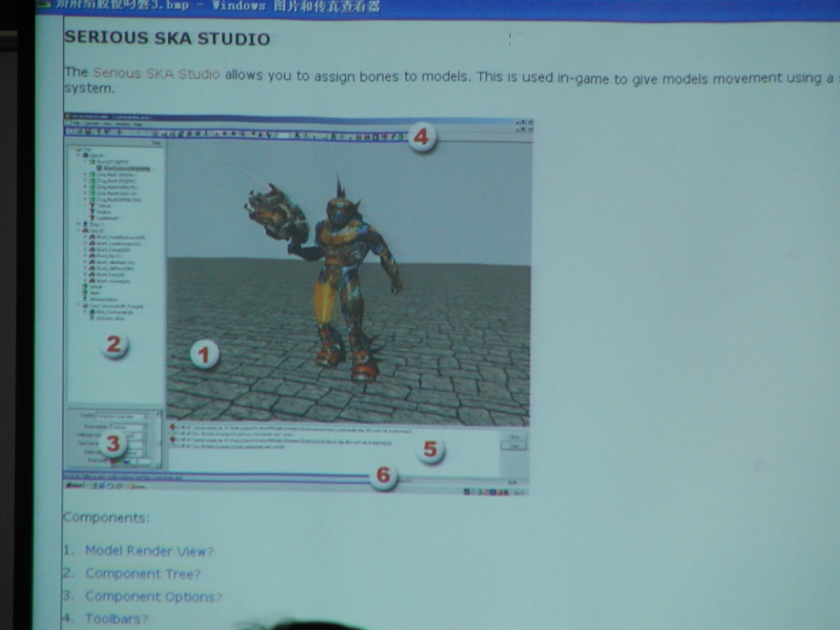Click the red number 4 marker badge
Viewport: 840px width, 630px height.
(x=421, y=137)
